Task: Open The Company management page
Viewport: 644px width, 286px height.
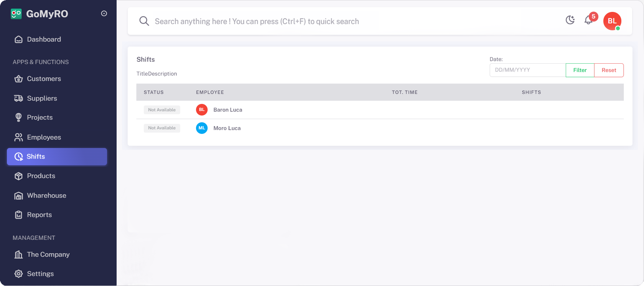Action: [x=48, y=255]
